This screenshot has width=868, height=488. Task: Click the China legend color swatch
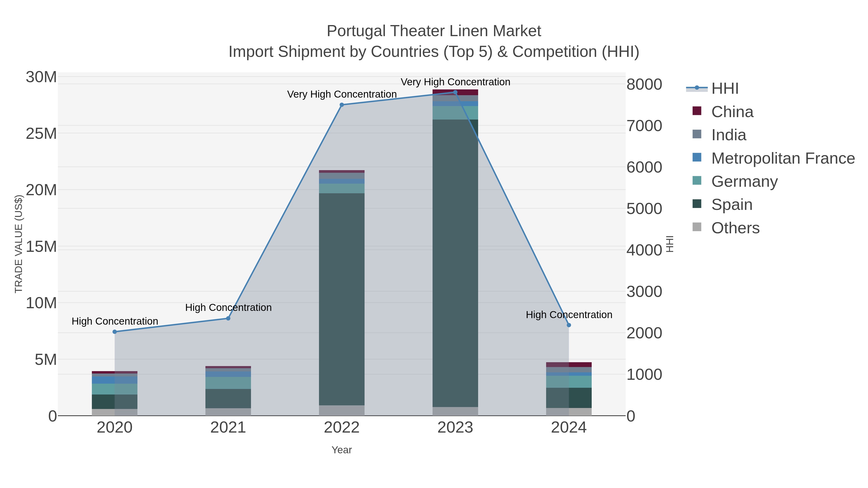coord(697,111)
